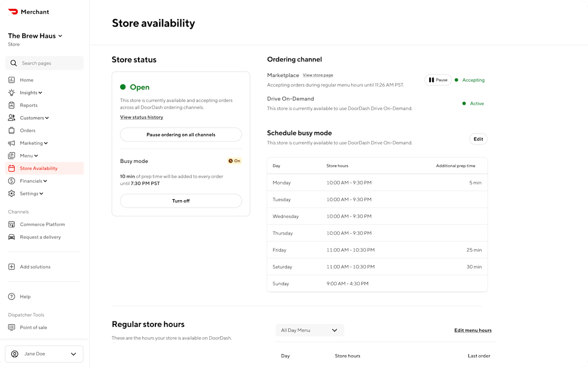Click the Reports icon in sidebar

coord(12,105)
